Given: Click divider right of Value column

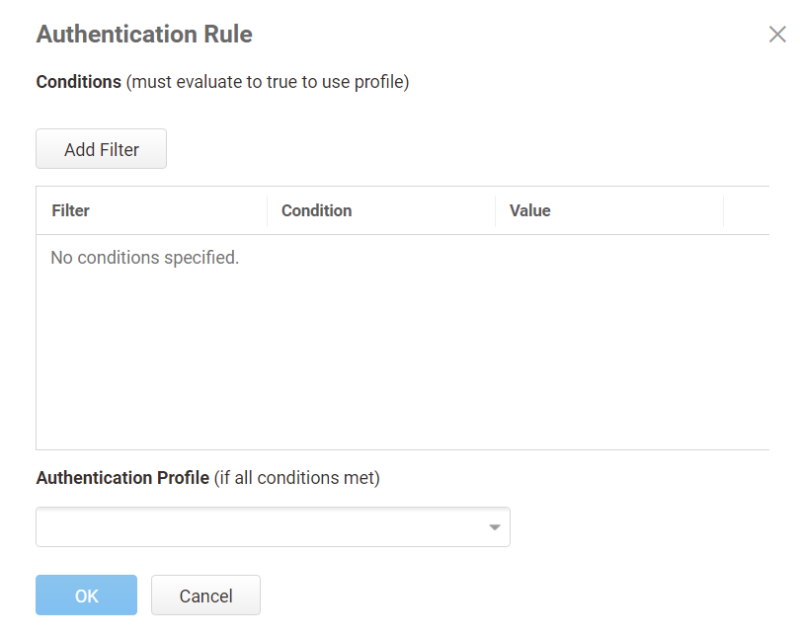Looking at the screenshot, I should point(723,211).
